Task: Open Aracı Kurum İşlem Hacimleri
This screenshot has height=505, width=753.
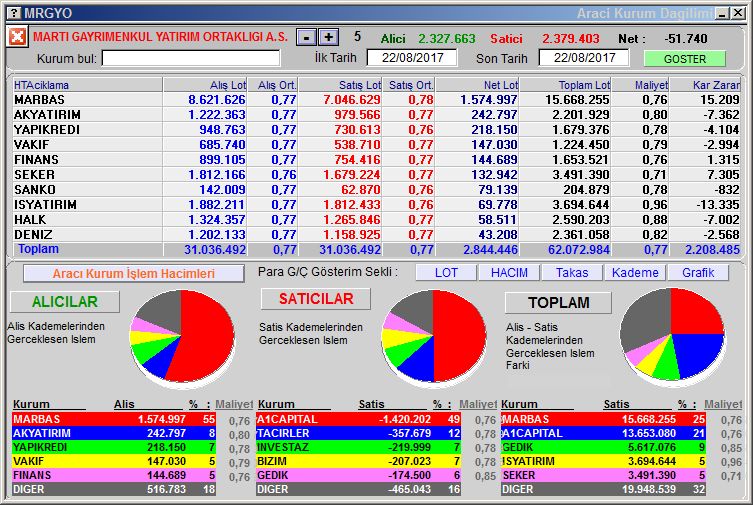Action: (134, 274)
